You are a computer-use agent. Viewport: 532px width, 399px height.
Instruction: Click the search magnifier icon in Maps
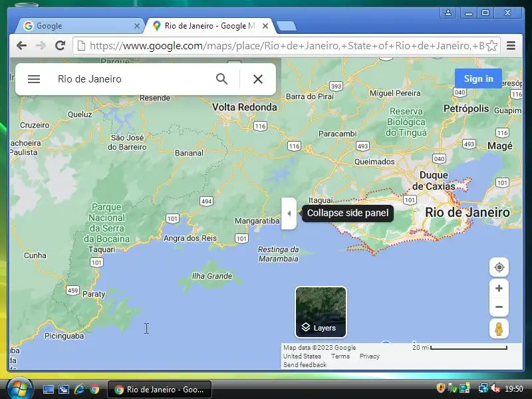[221, 79]
